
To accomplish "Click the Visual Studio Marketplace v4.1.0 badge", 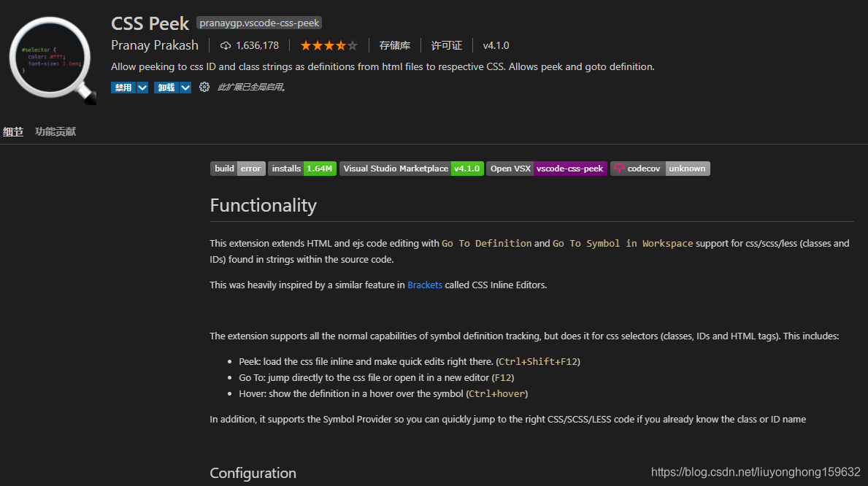I will [411, 169].
